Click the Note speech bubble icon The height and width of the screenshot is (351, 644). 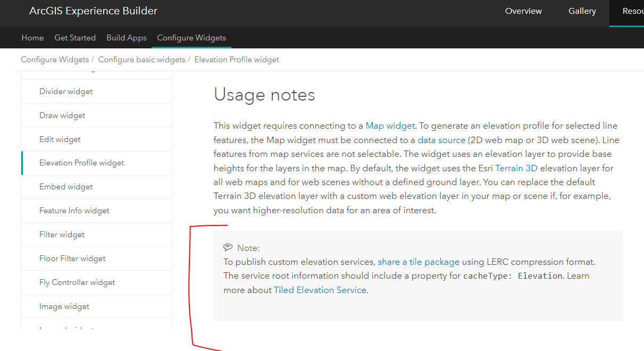(228, 247)
